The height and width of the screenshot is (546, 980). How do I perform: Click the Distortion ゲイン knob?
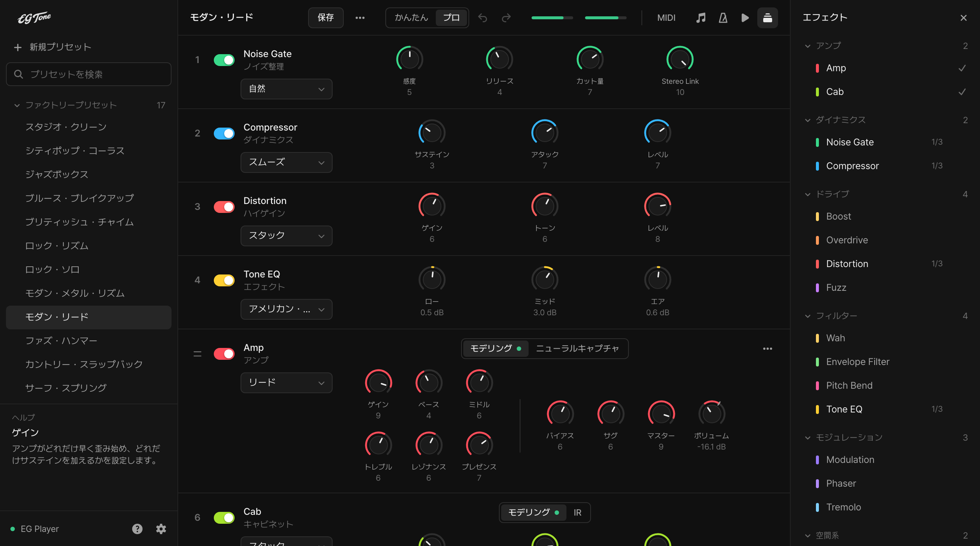tap(432, 206)
